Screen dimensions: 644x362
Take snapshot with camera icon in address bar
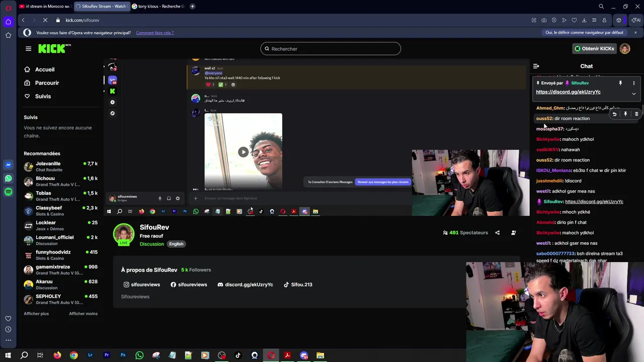544,20
